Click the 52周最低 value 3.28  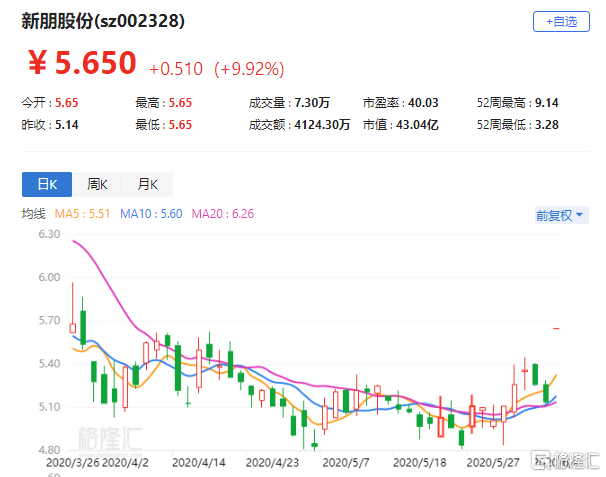click(546, 125)
